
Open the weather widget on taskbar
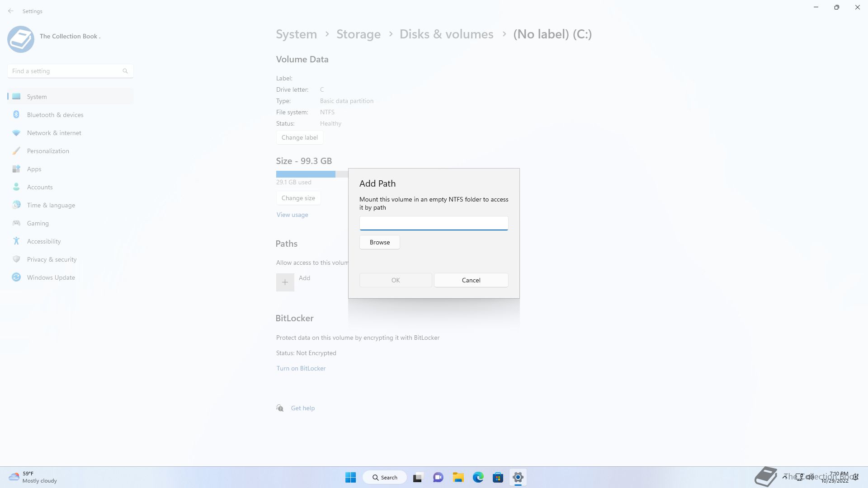coord(33,477)
